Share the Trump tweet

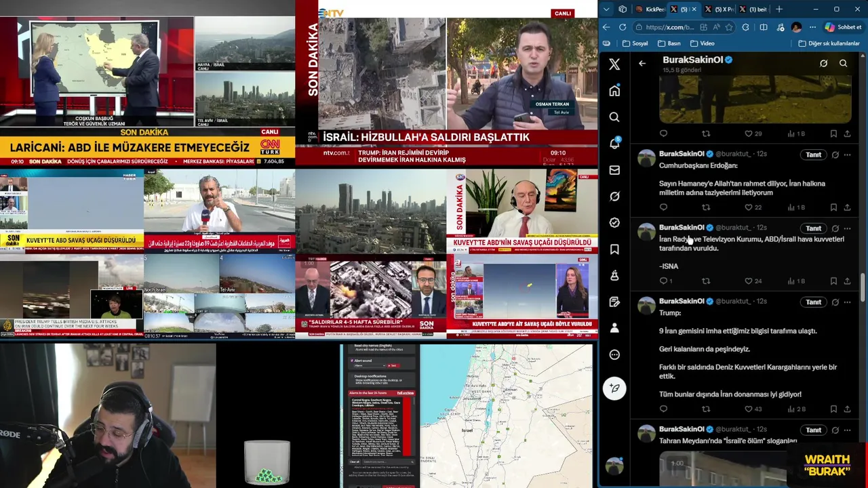pyautogui.click(x=847, y=409)
